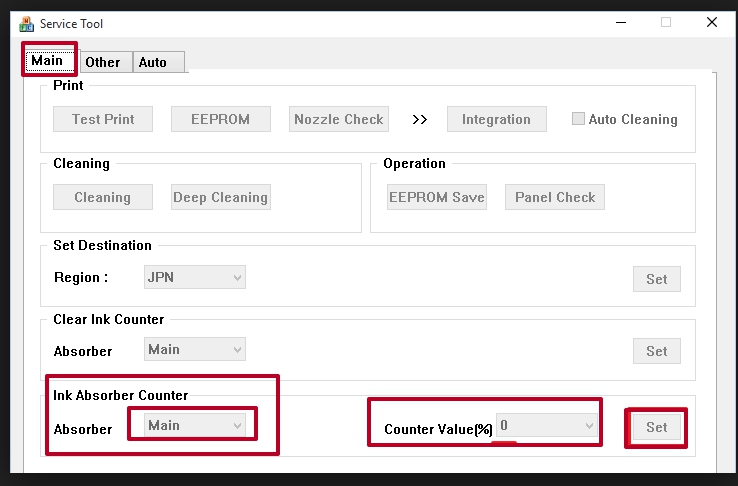Open the Other tab

click(x=102, y=62)
